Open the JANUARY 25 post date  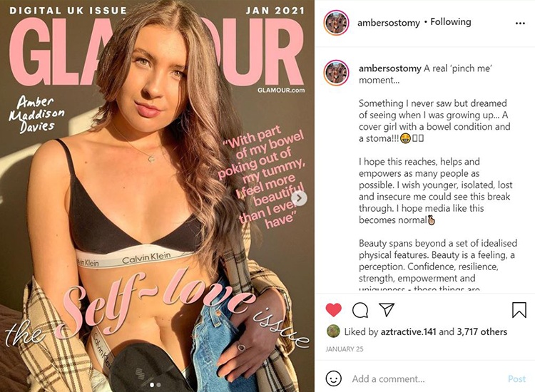click(x=345, y=349)
